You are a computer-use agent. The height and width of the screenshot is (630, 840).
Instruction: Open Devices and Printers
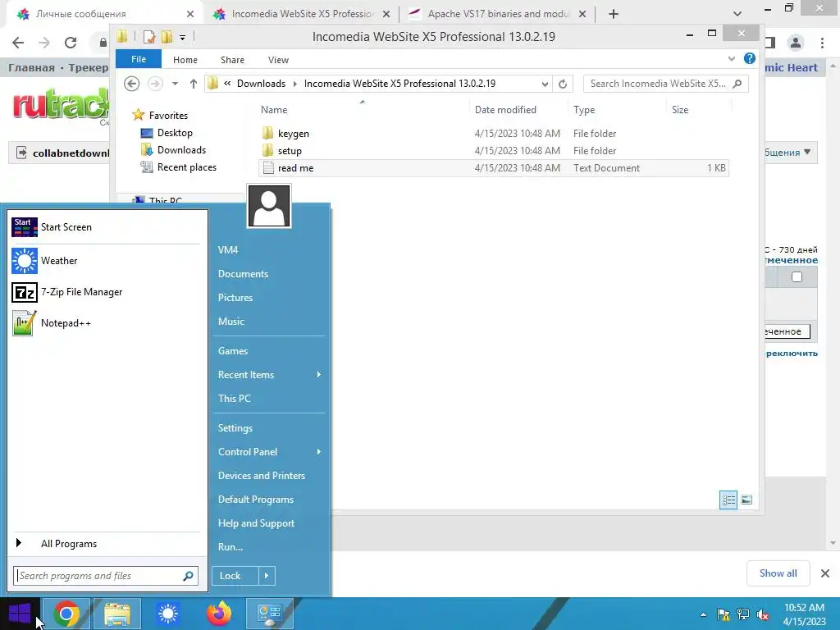coord(261,476)
